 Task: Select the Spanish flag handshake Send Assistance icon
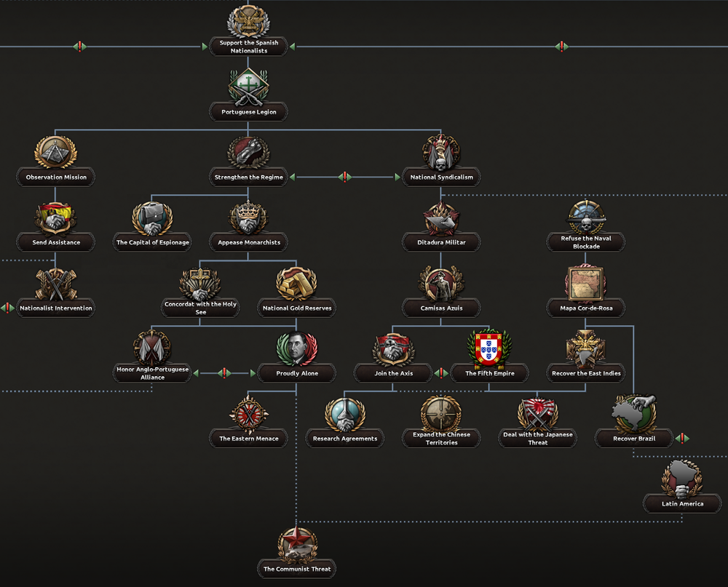click(x=56, y=217)
